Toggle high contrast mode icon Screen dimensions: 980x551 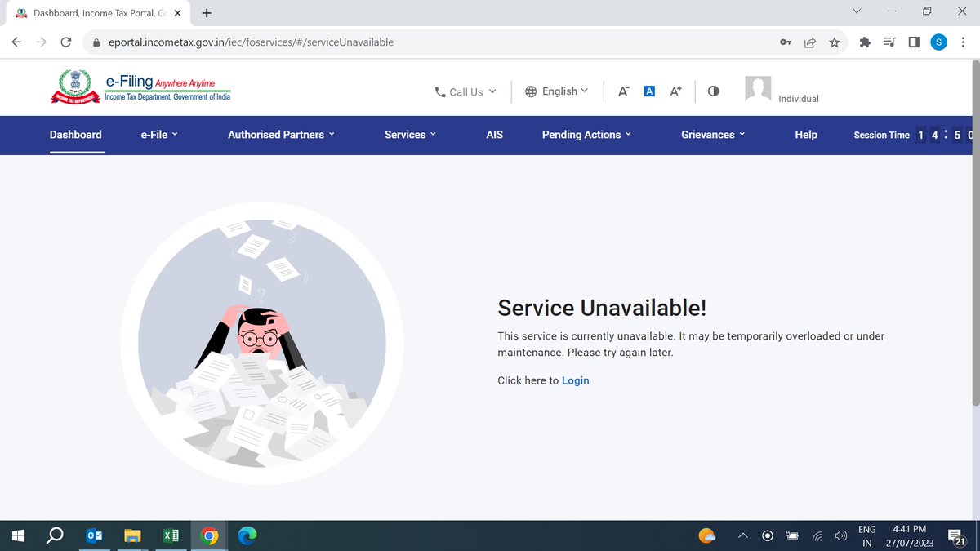tap(714, 91)
